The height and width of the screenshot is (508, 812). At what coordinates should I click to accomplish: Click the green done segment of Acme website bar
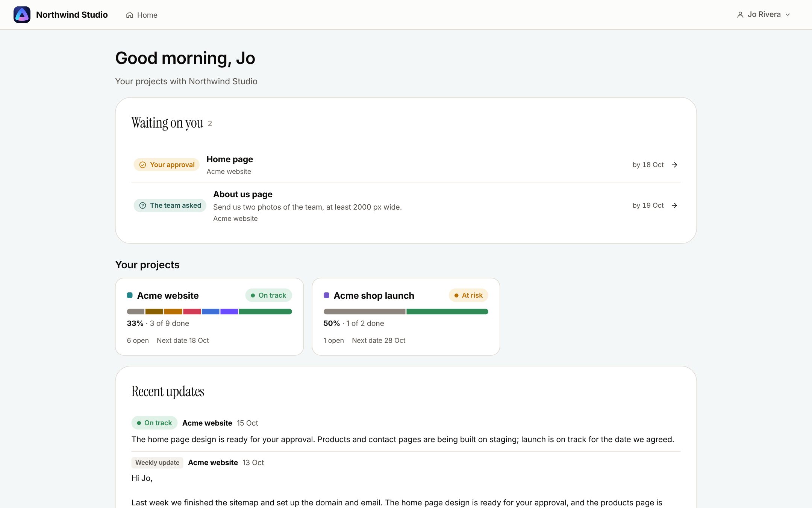(265, 312)
